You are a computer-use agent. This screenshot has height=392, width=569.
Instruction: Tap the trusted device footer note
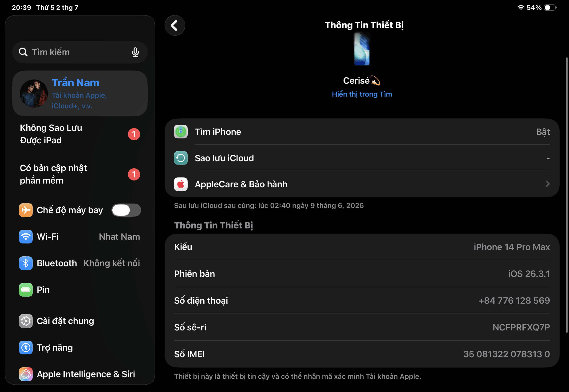(297, 376)
